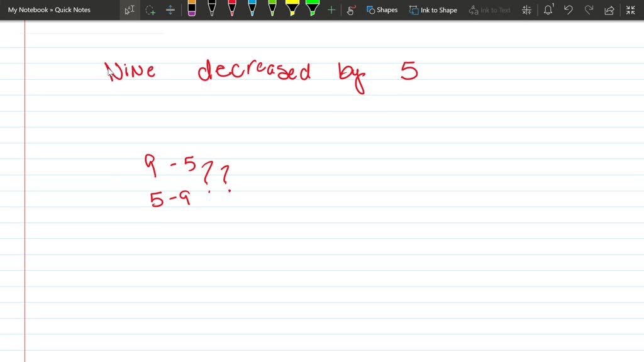Select the insert space tool

(170, 9)
